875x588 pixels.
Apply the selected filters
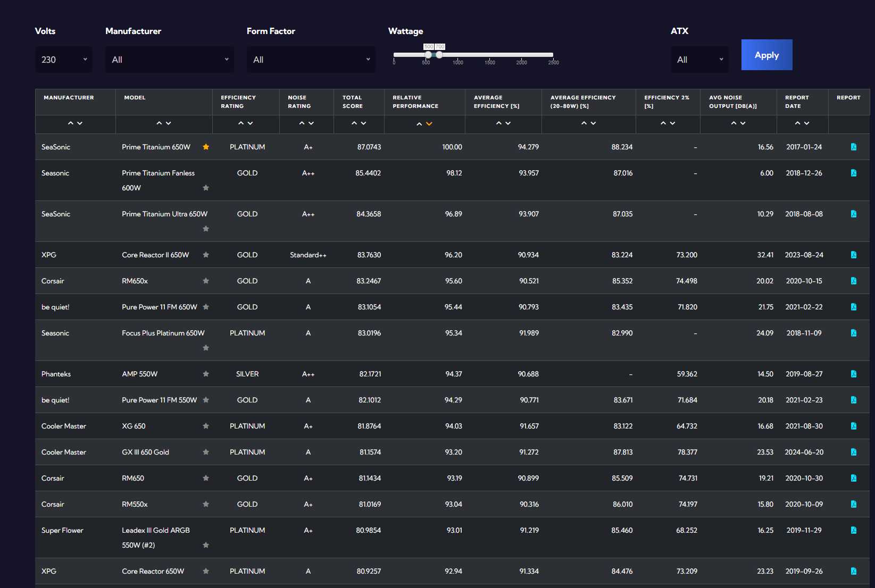(767, 55)
